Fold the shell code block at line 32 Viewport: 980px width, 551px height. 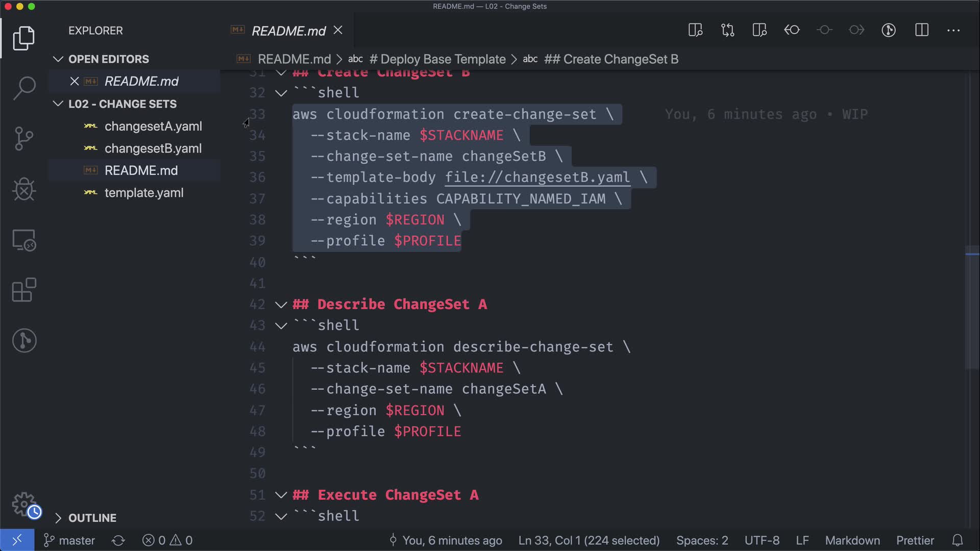281,93
